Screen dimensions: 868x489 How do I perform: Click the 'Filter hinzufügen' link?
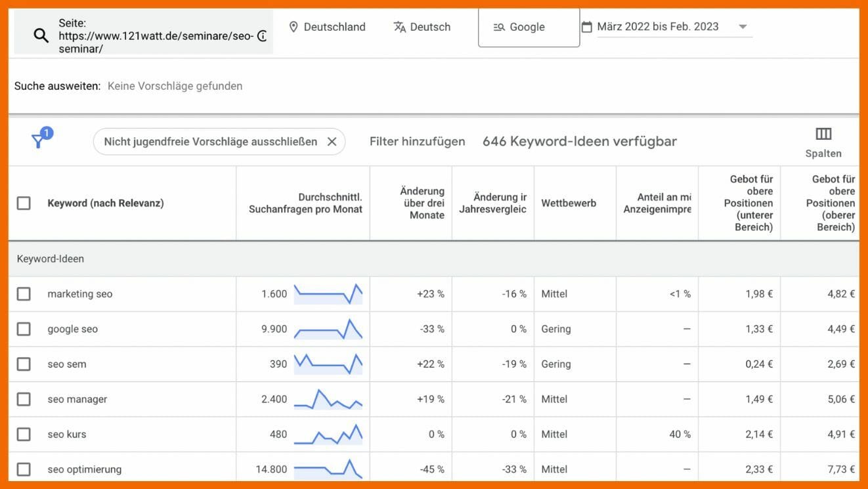point(417,140)
